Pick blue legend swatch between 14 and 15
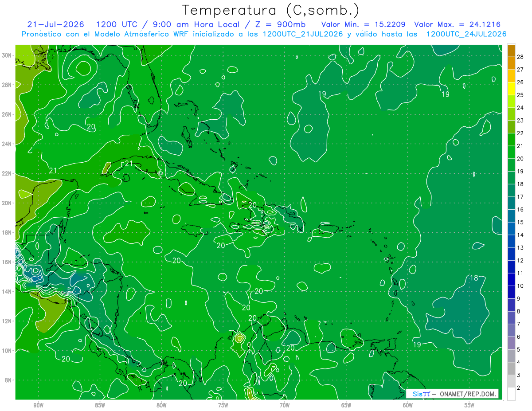Screen dimensions: 532x411 click(x=511, y=229)
